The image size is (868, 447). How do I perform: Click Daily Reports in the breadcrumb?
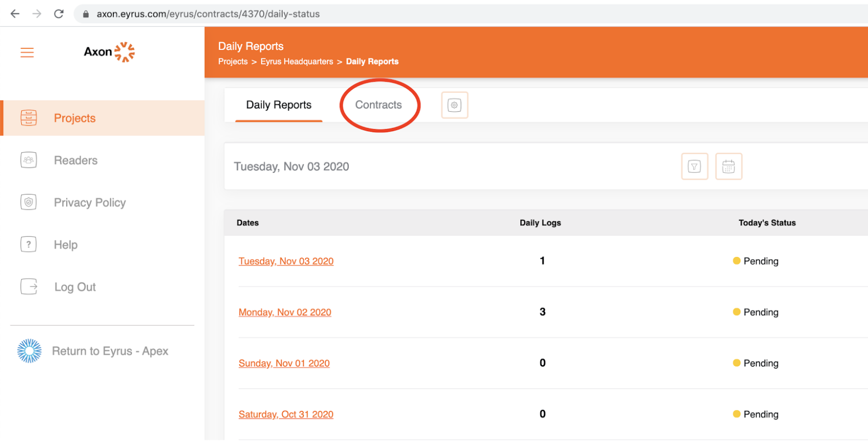tap(372, 62)
